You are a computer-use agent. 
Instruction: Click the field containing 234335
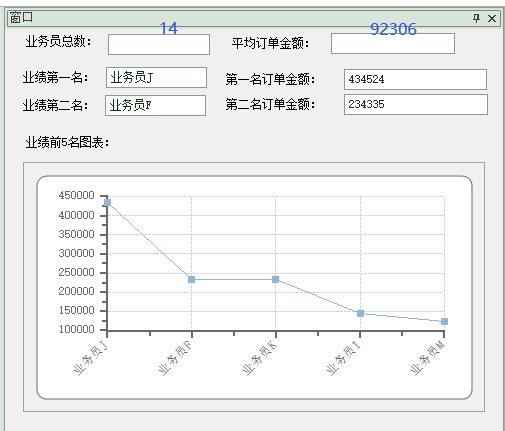[416, 104]
